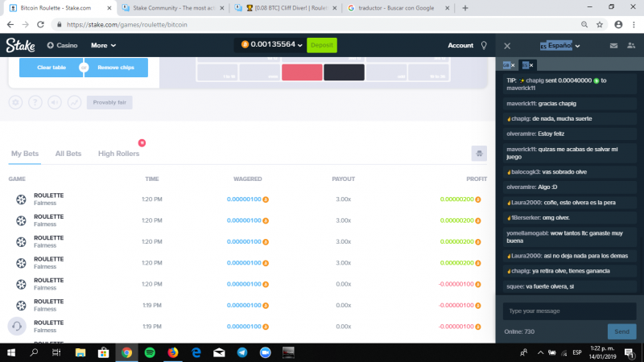Click the Clear table button
644x362 pixels.
[52, 68]
